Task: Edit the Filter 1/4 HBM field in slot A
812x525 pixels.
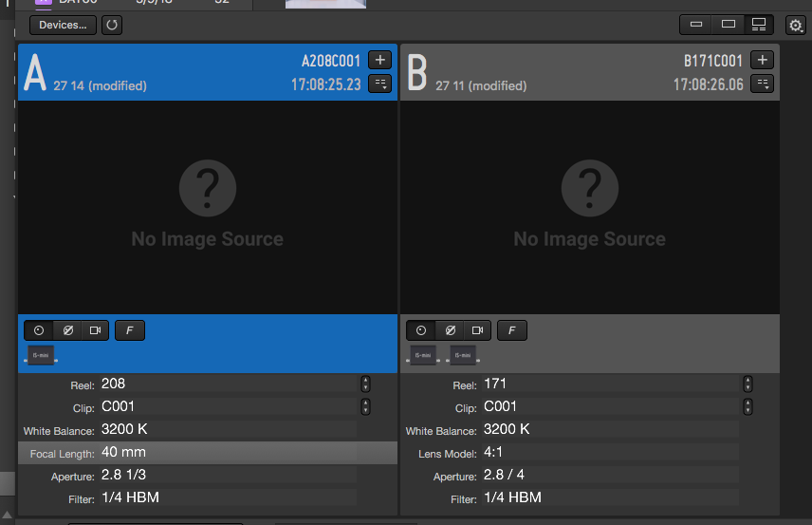Action: point(228,498)
